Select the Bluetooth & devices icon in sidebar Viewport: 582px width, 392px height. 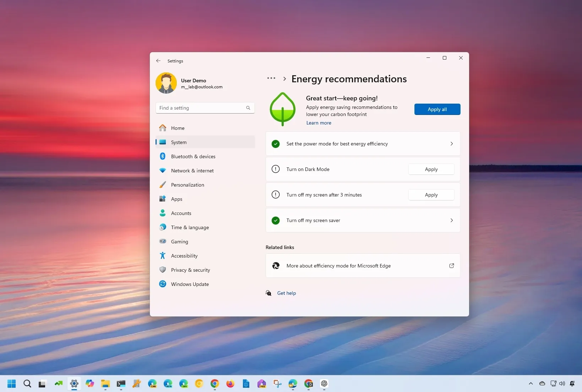coord(163,156)
